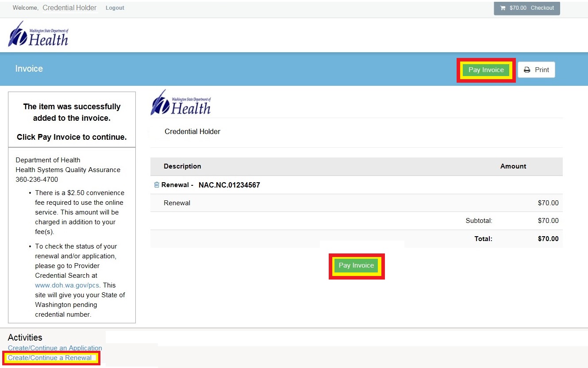The image size is (588, 368).
Task: Click the Amount column header
Action: (513, 166)
